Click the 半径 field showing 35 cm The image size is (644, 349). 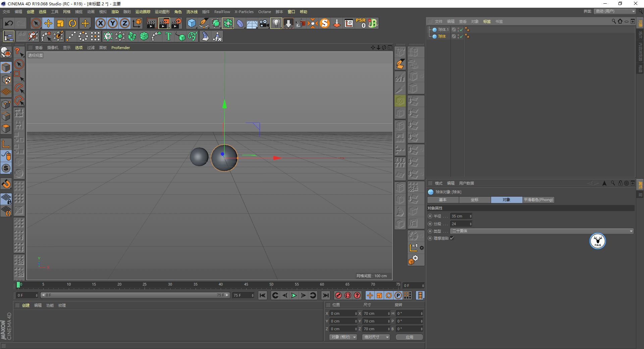461,216
